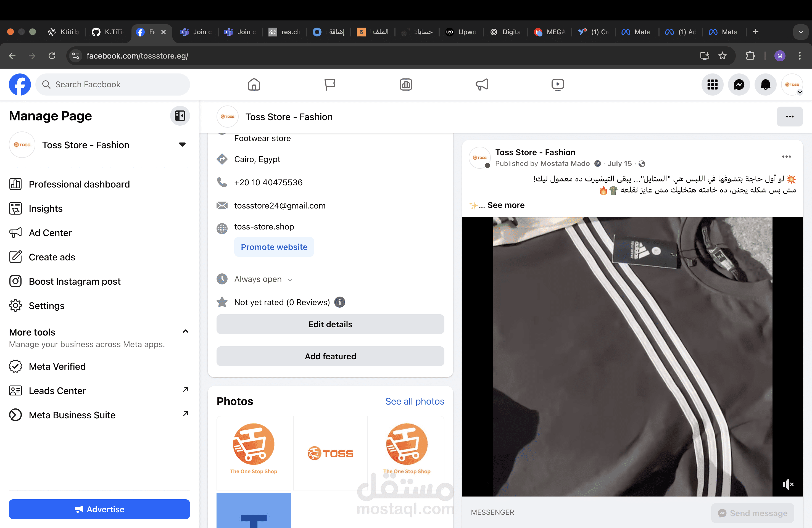
Task: Bookmark this page with star icon
Action: pyautogui.click(x=722, y=56)
